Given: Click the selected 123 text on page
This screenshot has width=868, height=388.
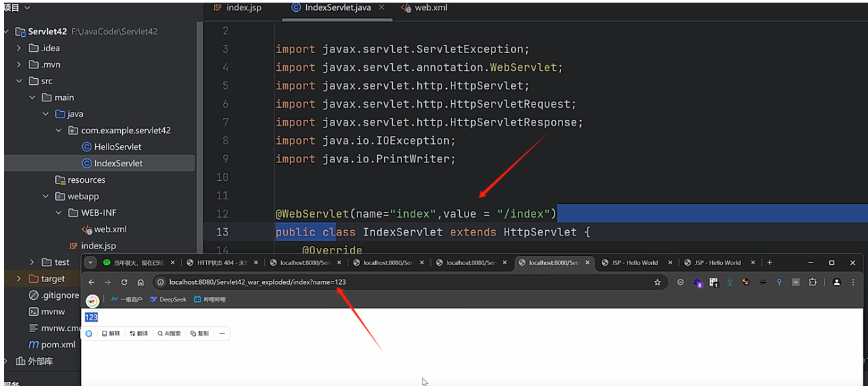Looking at the screenshot, I should coord(91,317).
